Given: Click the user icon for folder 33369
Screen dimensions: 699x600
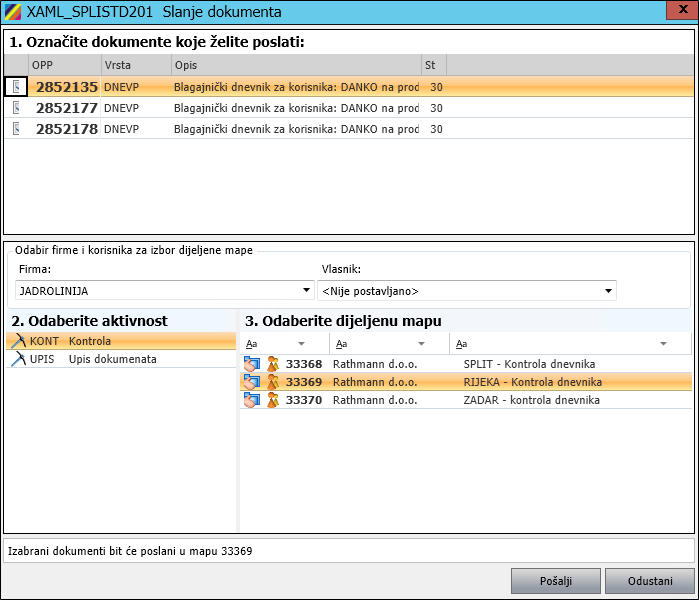Looking at the screenshot, I should pyautogui.click(x=272, y=382).
